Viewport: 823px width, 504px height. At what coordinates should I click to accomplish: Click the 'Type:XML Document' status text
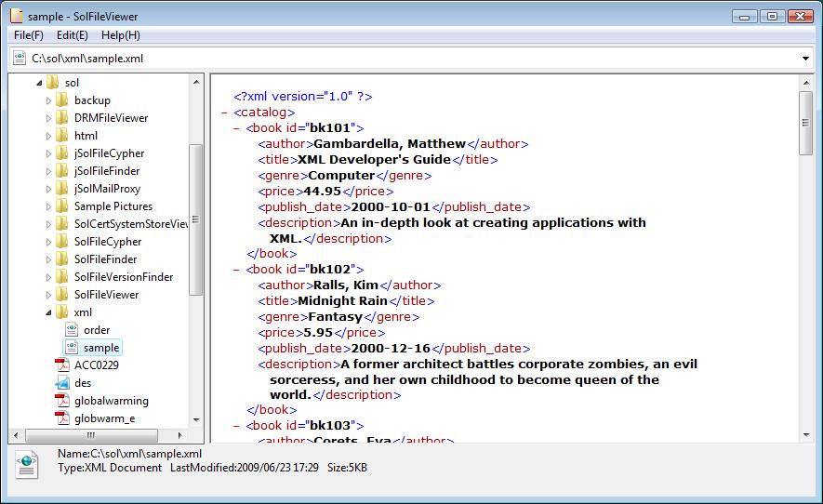coord(110,467)
